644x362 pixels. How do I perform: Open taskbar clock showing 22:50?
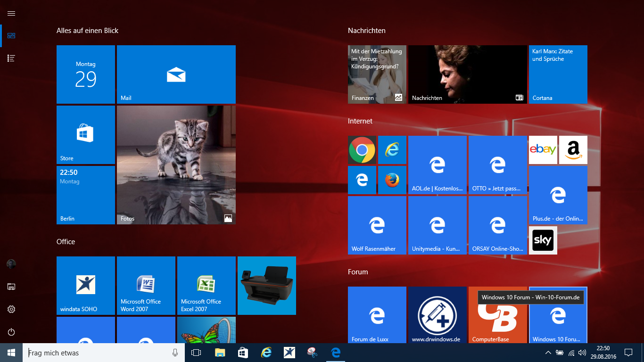603,353
